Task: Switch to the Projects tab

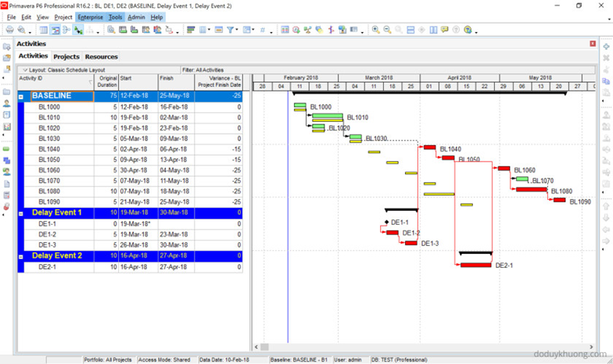Action: click(66, 56)
